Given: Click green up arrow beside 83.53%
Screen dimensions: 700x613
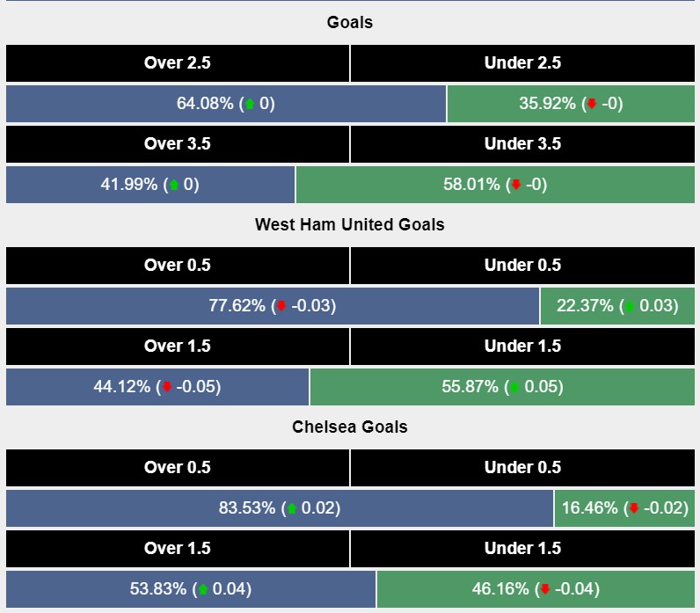Looking at the screenshot, I should (x=292, y=508).
